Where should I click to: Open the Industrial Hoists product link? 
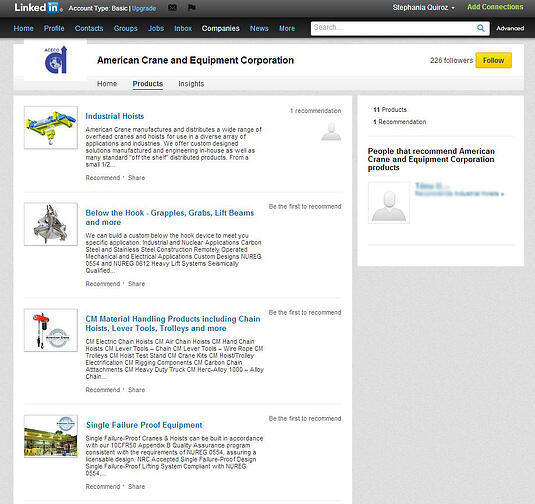coord(115,116)
